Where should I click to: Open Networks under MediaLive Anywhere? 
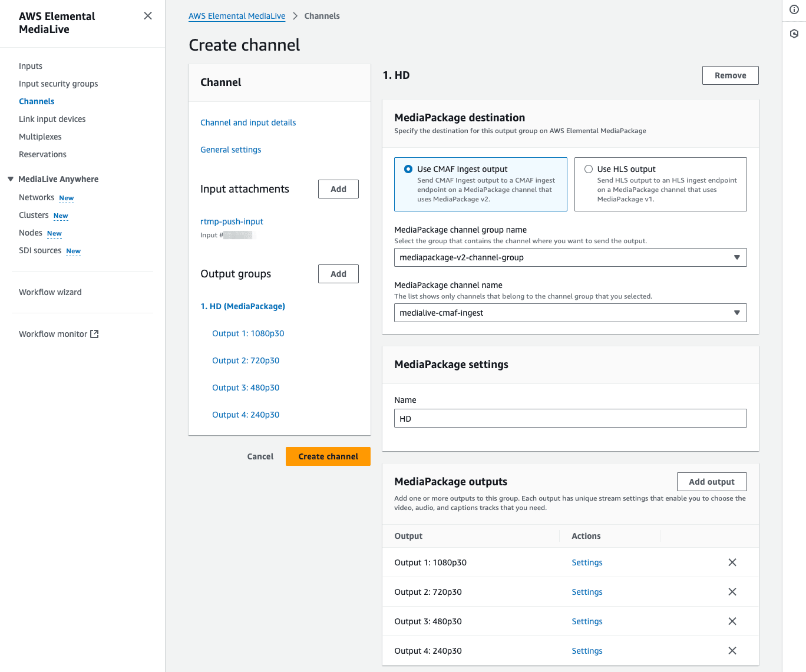(x=37, y=197)
